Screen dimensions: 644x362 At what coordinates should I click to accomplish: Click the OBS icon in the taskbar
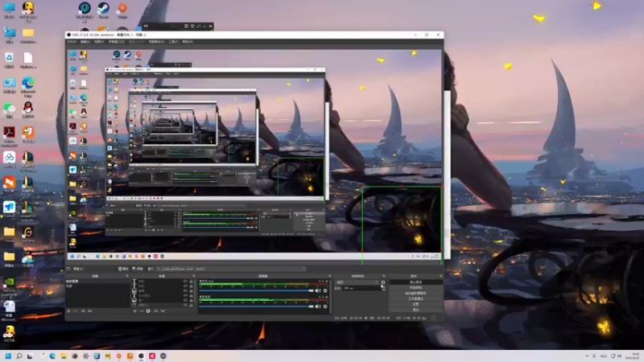141,356
